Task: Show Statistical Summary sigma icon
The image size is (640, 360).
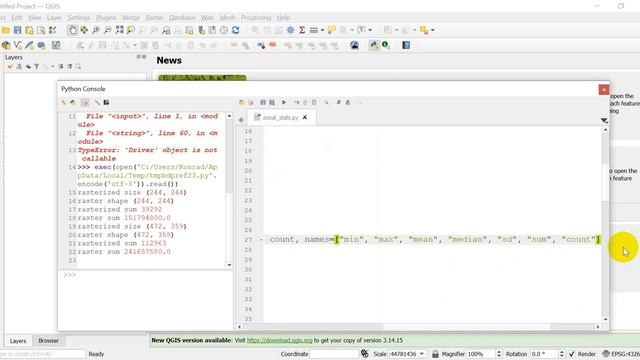Action: tap(302, 30)
